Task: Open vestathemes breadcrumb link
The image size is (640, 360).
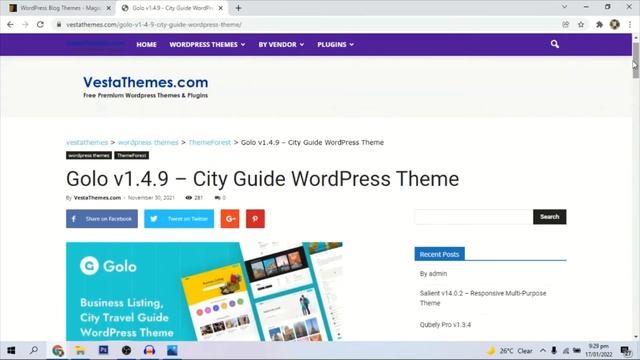Action: (x=87, y=142)
